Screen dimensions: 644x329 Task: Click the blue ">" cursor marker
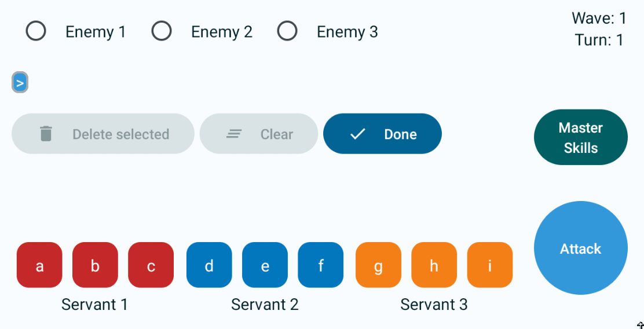[20, 83]
